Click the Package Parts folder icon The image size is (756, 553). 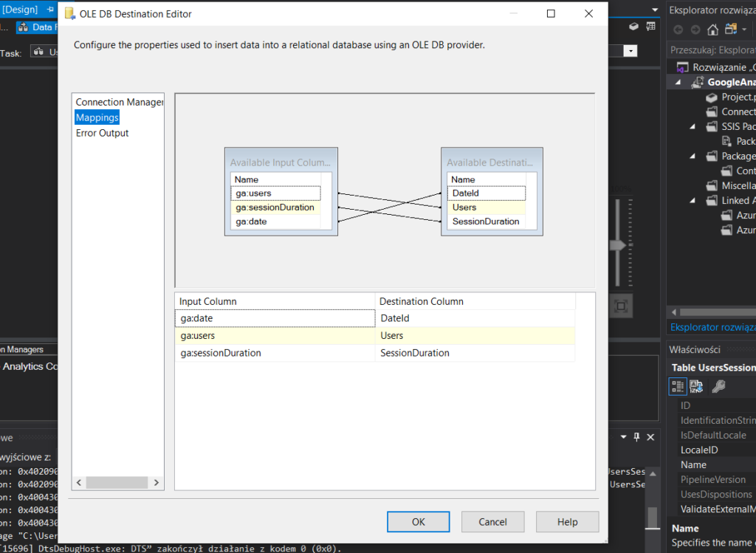point(712,157)
